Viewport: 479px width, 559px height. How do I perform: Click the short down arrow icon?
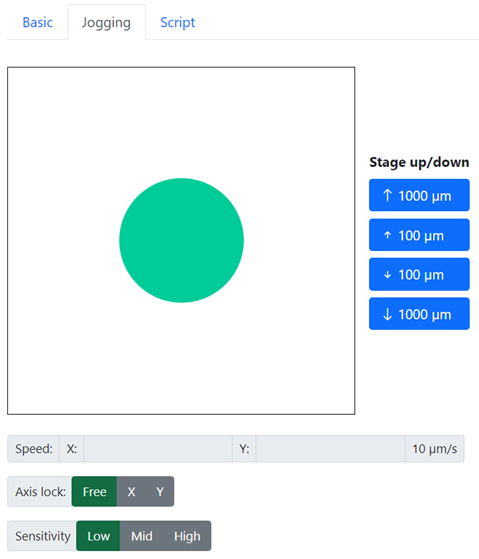[x=387, y=275]
